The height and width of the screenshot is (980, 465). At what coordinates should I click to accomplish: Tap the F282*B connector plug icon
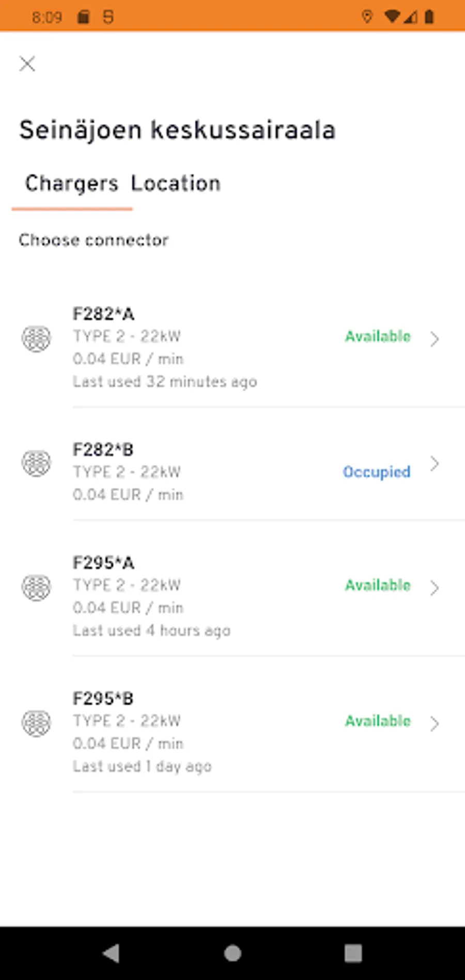[x=36, y=463]
